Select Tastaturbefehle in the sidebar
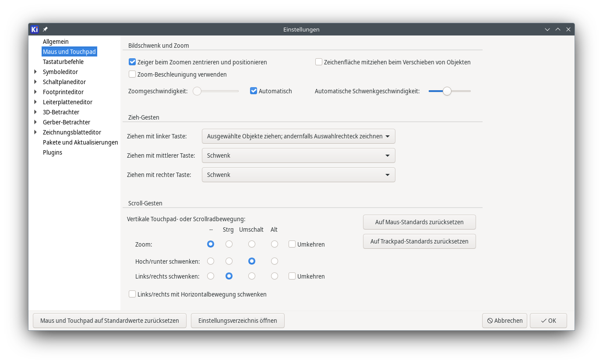The image size is (603, 364). (x=63, y=62)
